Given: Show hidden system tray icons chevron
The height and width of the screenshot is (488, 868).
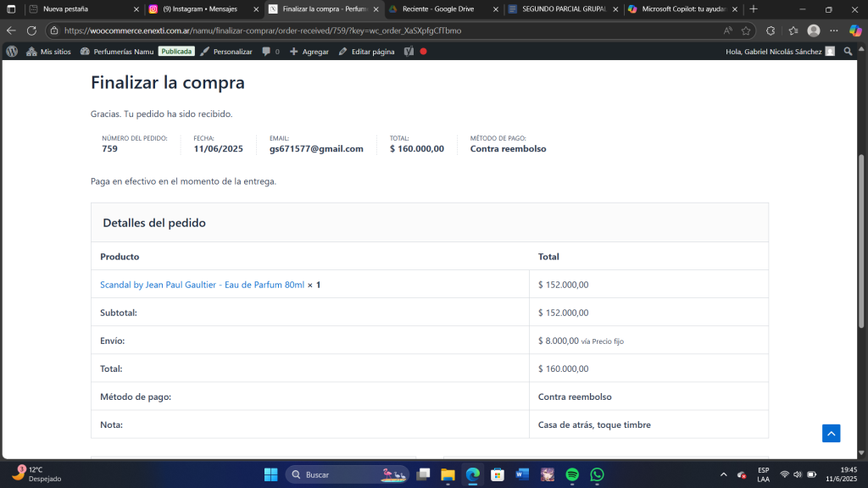Looking at the screenshot, I should (x=723, y=474).
